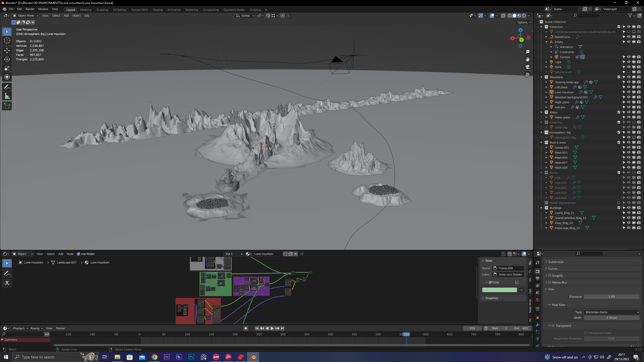Hide Lone mountain in viewport via eye icon
Image resolution: width=644 pixels, height=362 pixels.
tap(629, 92)
